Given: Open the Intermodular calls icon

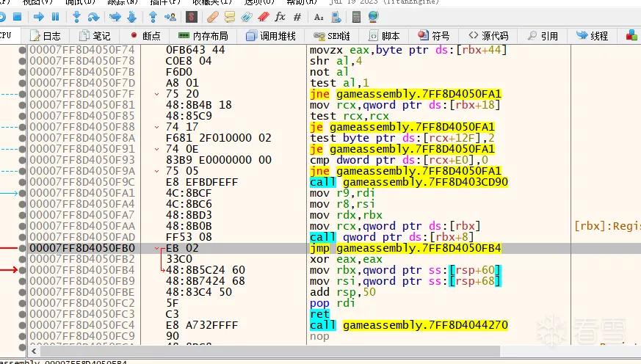Looking at the screenshot, I should [x=336, y=17].
